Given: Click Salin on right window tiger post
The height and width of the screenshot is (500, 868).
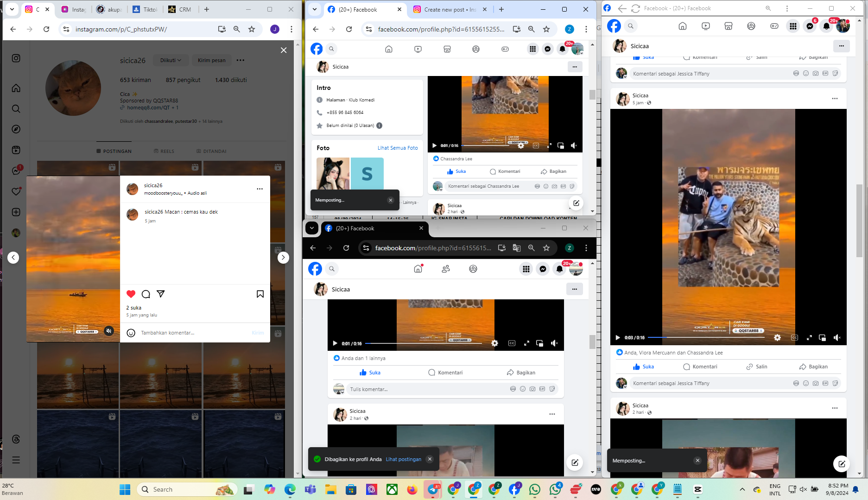Looking at the screenshot, I should [756, 367].
